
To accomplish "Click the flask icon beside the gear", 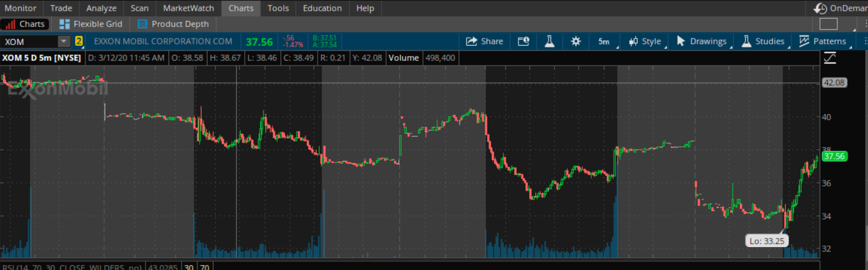I will coord(549,41).
